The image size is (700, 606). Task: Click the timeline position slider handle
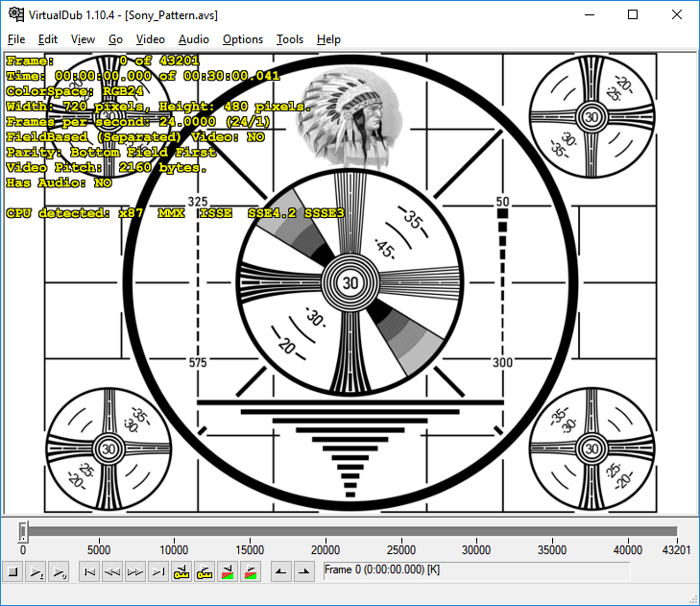pyautogui.click(x=23, y=531)
